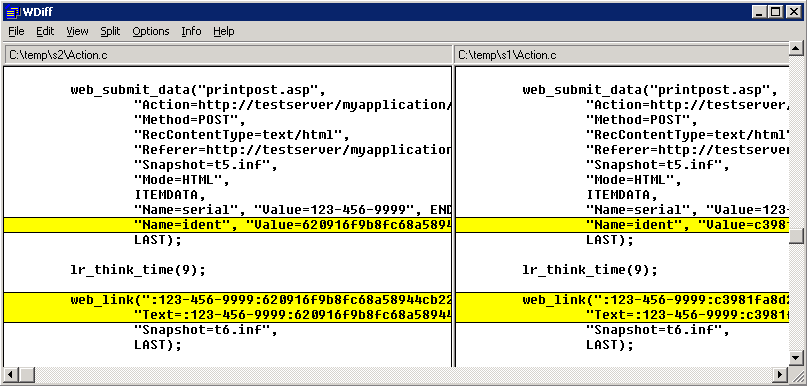Open the Options menu
This screenshot has height=386, width=807.
coord(151,31)
